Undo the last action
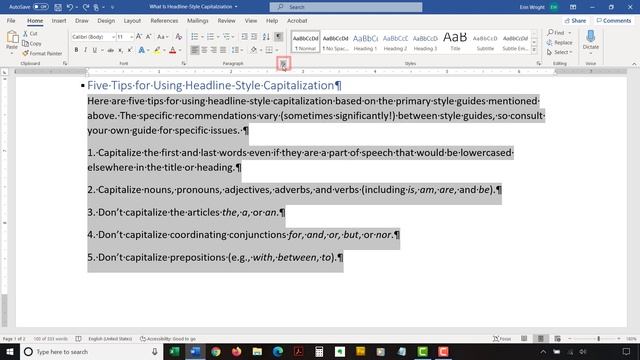This screenshot has width=640, height=360. [70, 7]
